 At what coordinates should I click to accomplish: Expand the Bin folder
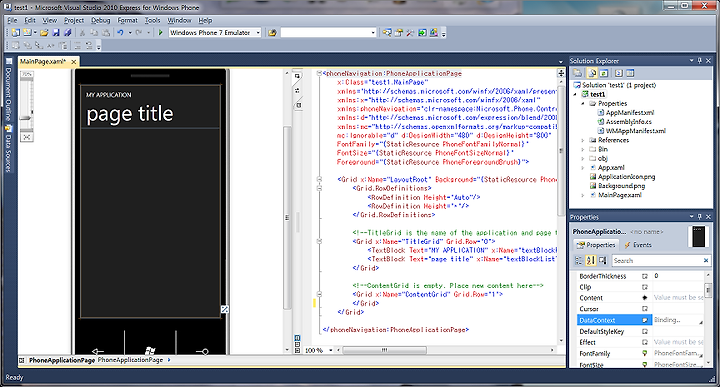tap(583, 149)
